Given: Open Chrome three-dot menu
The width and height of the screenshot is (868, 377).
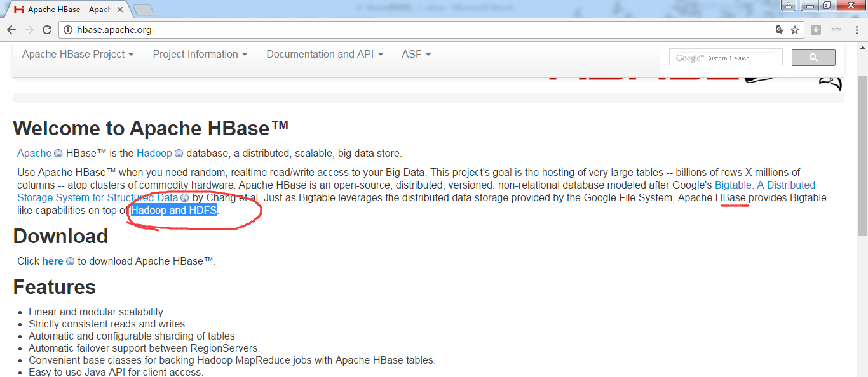Looking at the screenshot, I should 857,30.
